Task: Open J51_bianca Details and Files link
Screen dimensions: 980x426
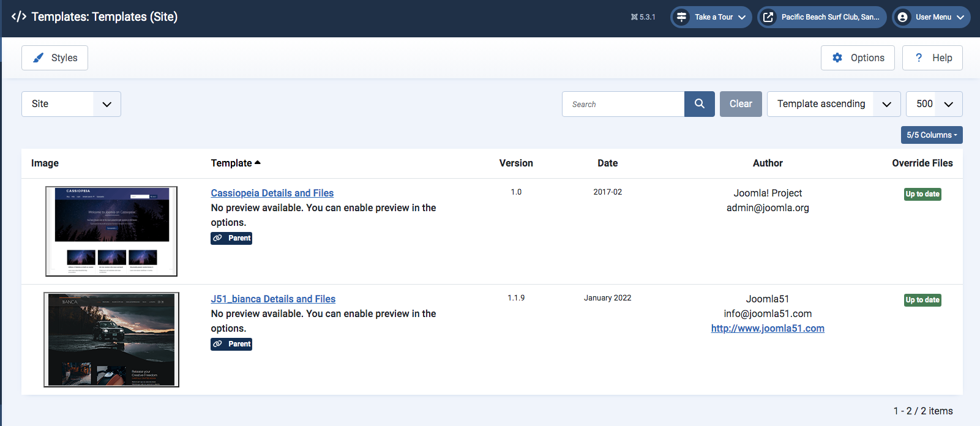Action: [273, 299]
